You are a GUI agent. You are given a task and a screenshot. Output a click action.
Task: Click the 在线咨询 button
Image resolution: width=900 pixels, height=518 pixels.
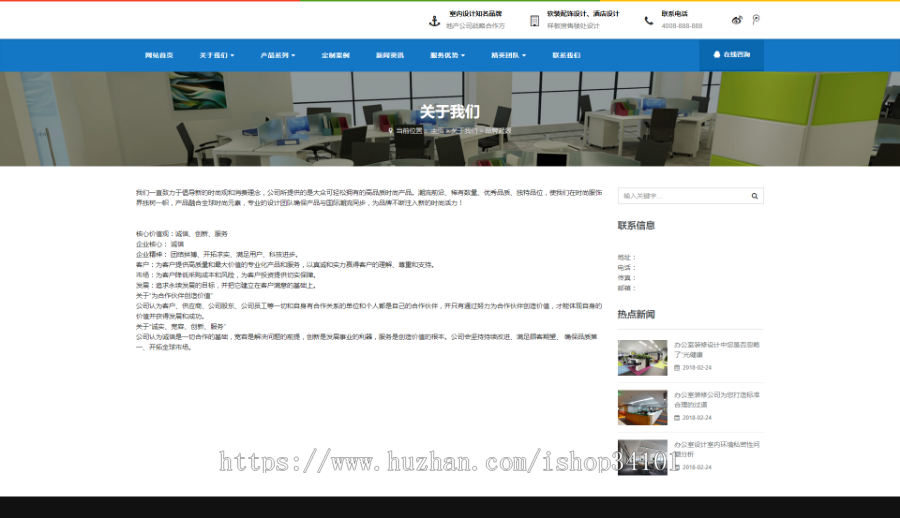(731, 55)
